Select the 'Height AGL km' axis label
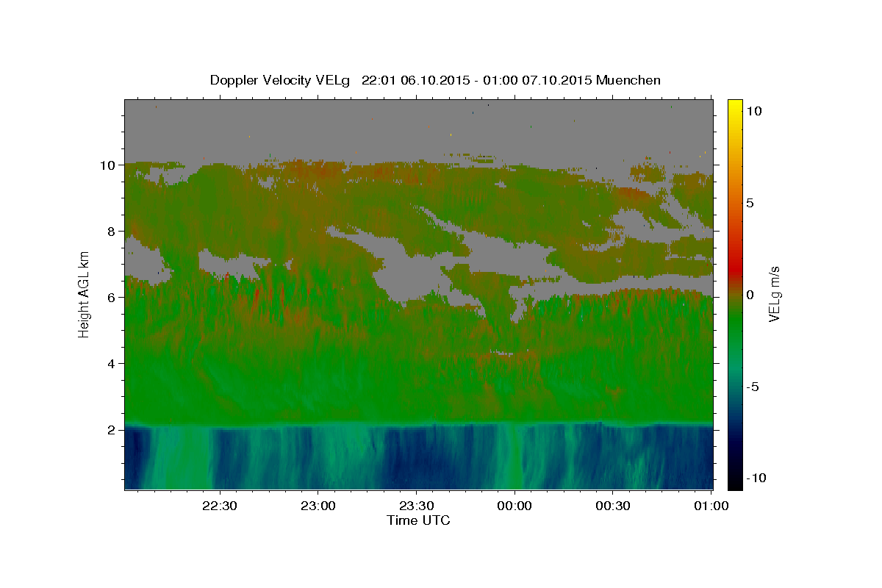The height and width of the screenshot is (588, 882). tap(84, 294)
